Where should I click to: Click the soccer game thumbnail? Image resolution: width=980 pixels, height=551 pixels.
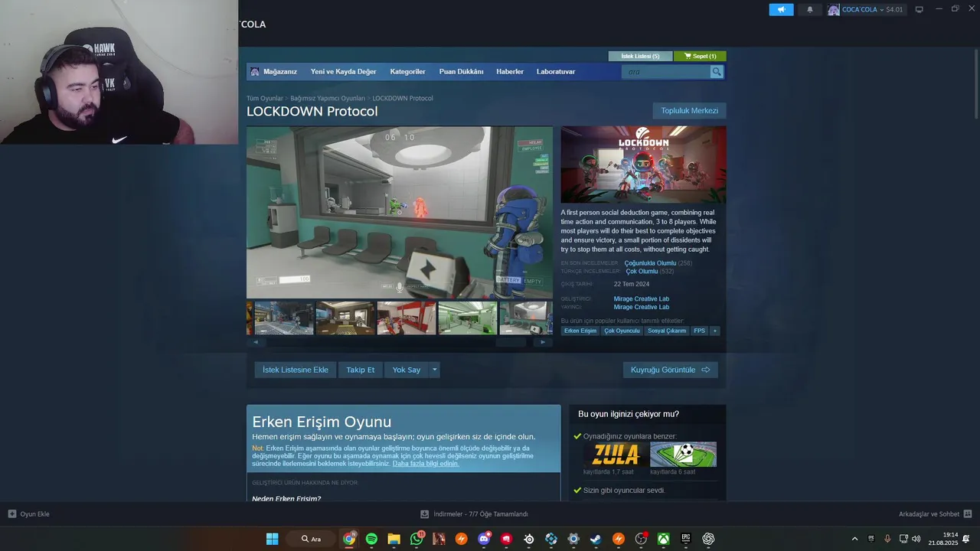click(683, 454)
